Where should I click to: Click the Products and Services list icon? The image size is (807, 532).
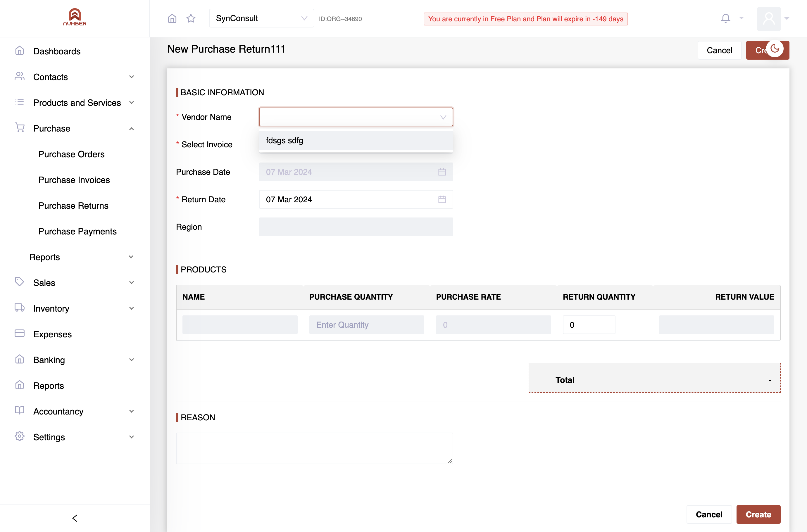coord(20,102)
